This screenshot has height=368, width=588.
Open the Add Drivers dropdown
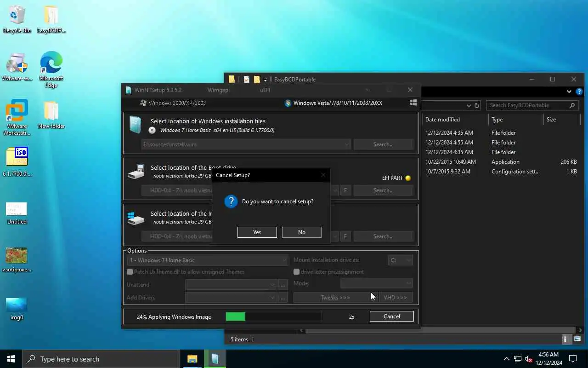(x=231, y=298)
